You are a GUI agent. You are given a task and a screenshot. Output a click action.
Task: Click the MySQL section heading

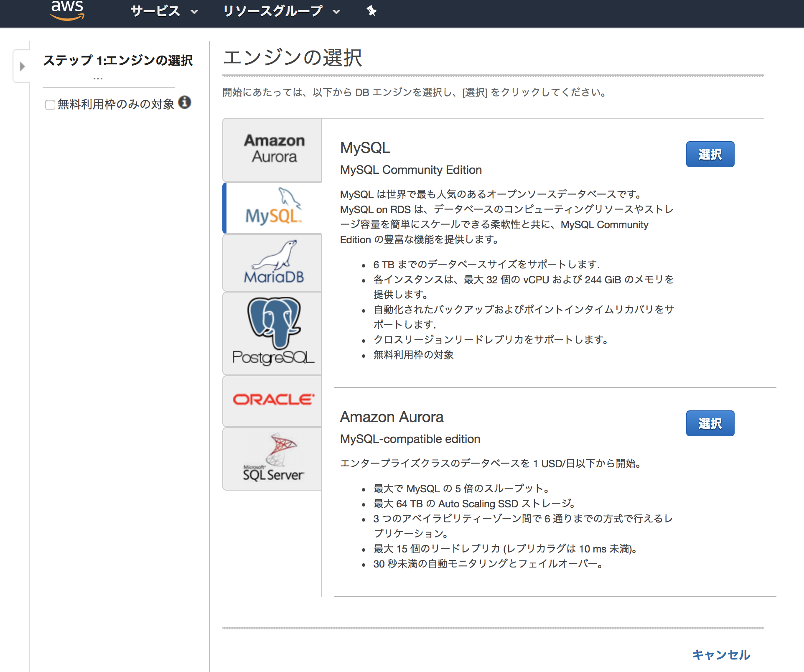pyautogui.click(x=365, y=148)
